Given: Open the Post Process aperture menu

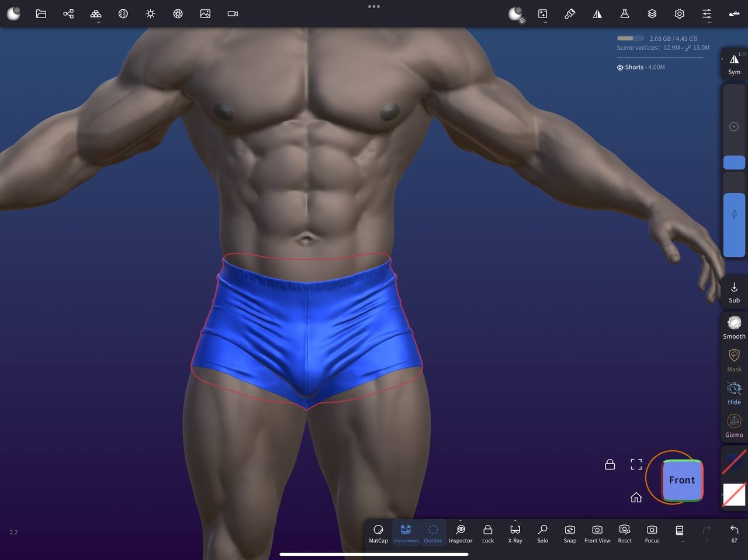Looking at the screenshot, I should pos(178,13).
